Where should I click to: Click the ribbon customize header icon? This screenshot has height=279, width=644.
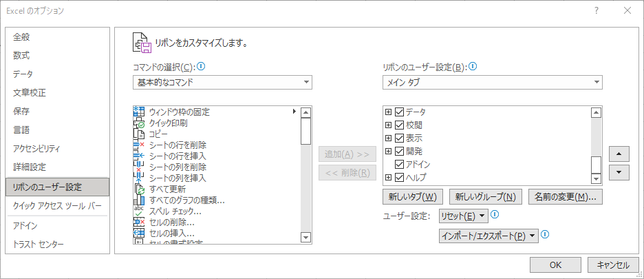[x=141, y=43]
